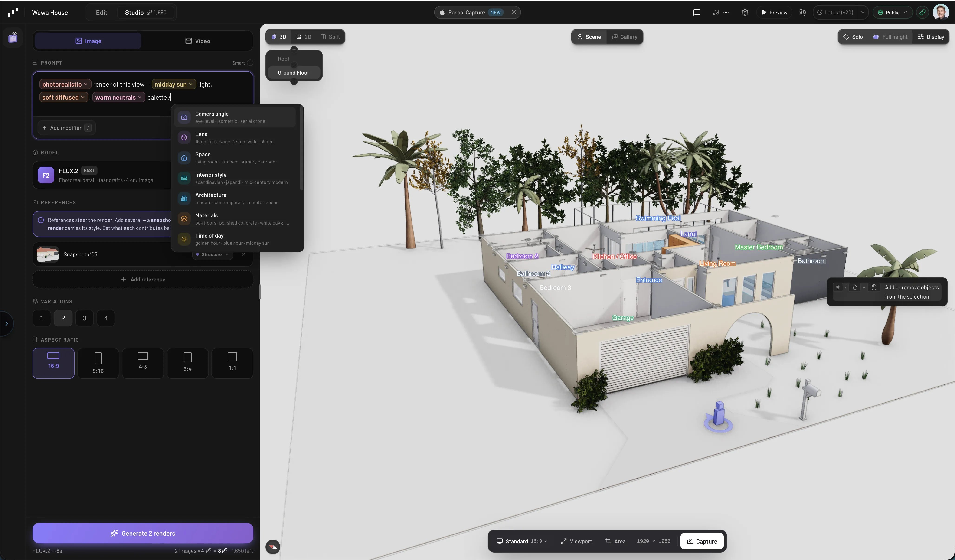Click the Preview button
Image resolution: width=955 pixels, height=560 pixels.
(774, 13)
